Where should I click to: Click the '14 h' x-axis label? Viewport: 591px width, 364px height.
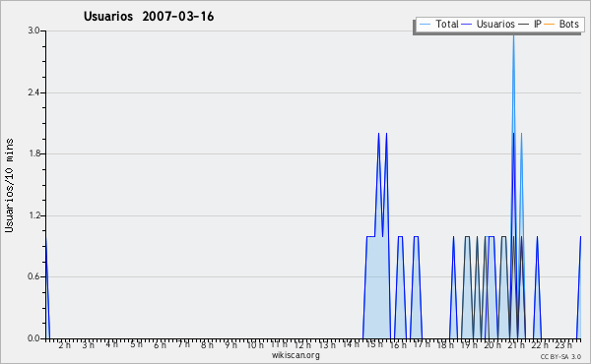(351, 344)
